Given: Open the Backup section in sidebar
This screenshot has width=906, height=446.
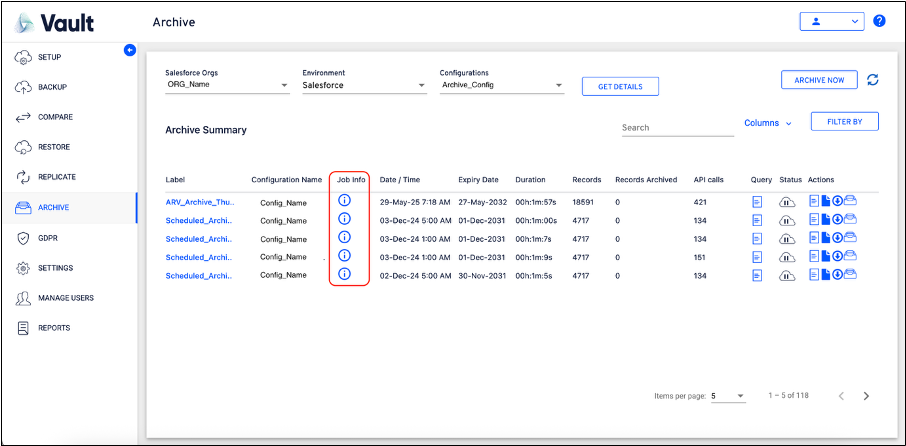Looking at the screenshot, I should 54,87.
